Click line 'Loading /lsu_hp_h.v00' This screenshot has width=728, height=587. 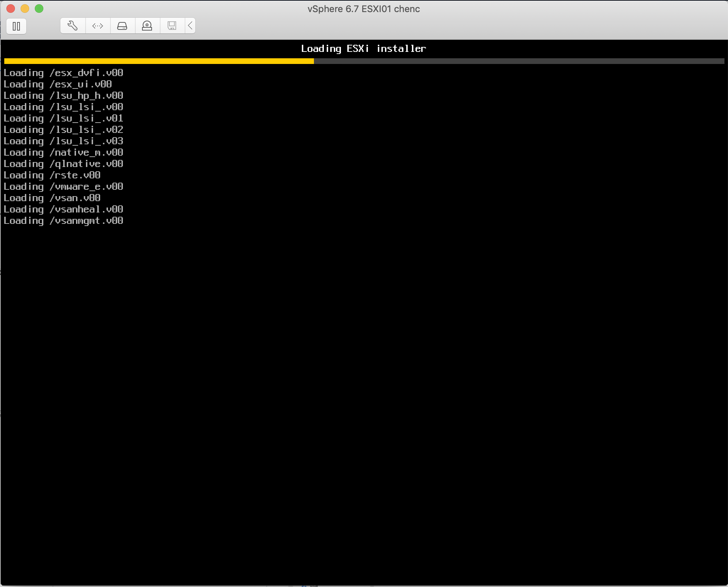[x=64, y=96]
